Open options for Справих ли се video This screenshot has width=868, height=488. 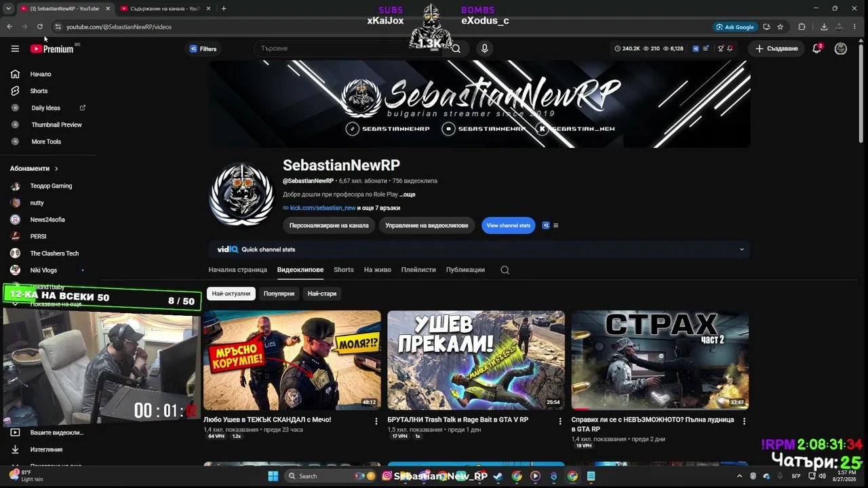[744, 421]
